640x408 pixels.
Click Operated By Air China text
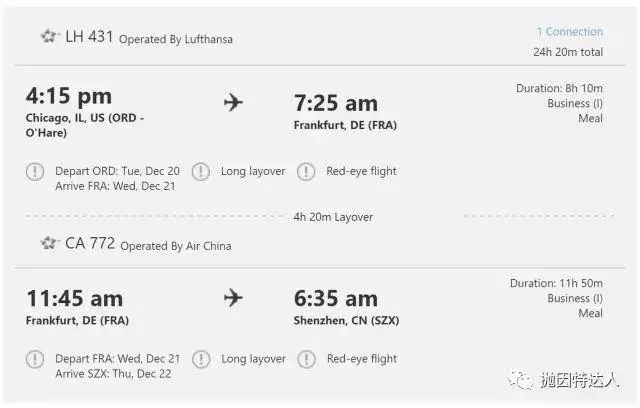(x=177, y=245)
